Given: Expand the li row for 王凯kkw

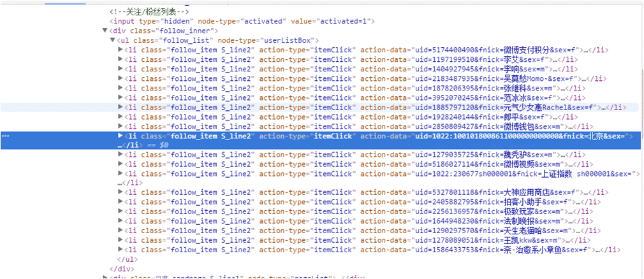Looking at the screenshot, I should 121,240.
